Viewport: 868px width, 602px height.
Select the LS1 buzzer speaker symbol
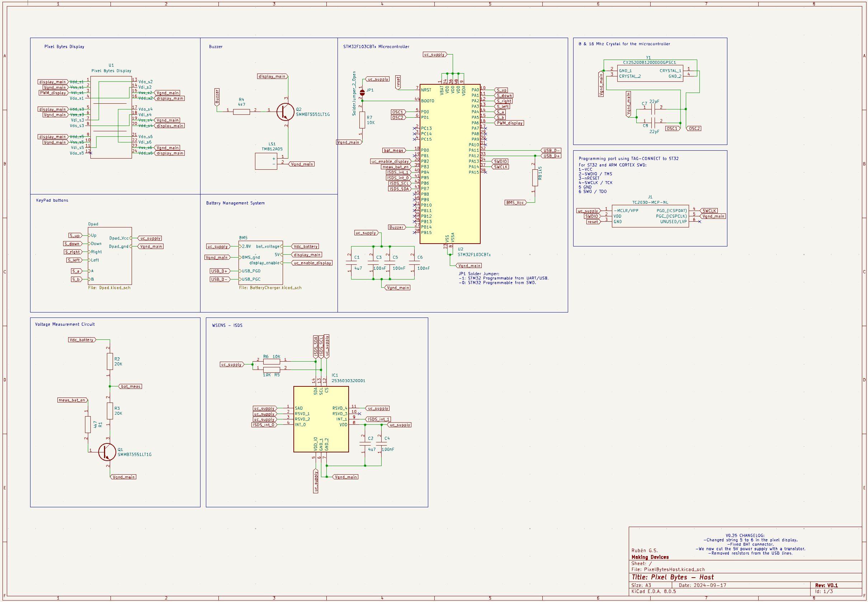(x=266, y=161)
